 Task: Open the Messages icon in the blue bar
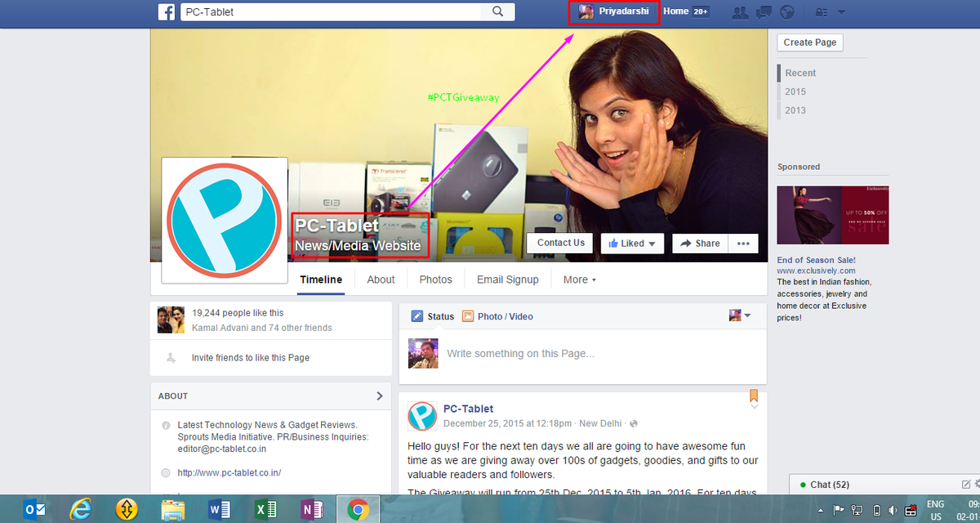[763, 11]
